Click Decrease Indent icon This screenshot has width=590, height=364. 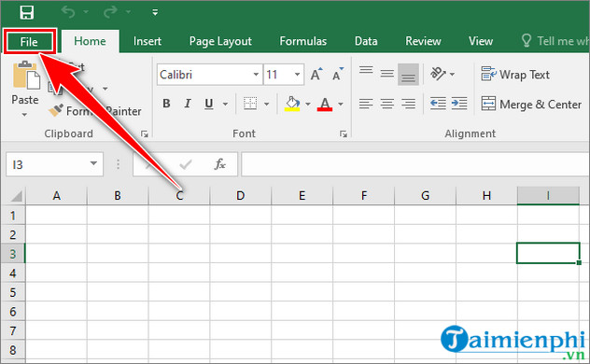tap(438, 104)
